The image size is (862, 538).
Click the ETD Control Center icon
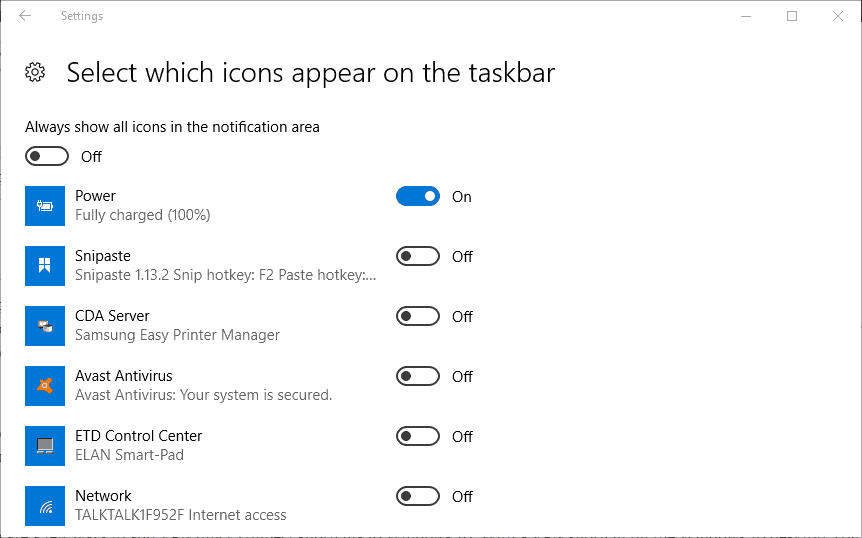[x=45, y=446]
